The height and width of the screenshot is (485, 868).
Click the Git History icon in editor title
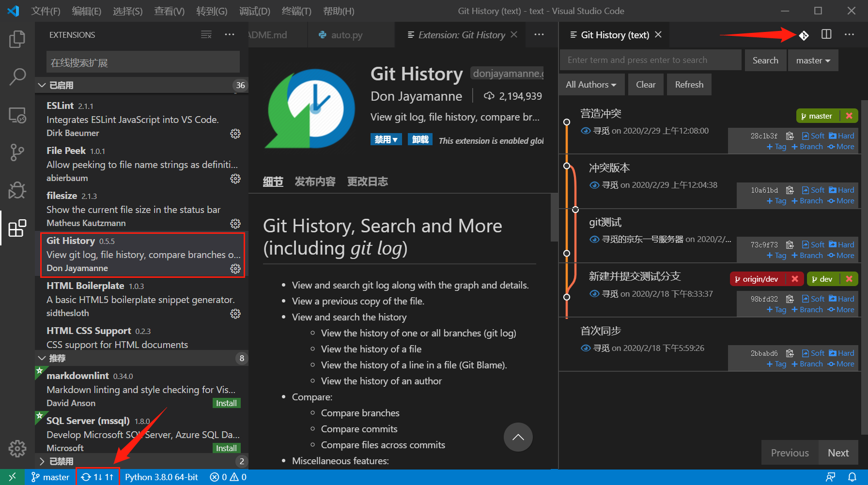[x=804, y=35]
